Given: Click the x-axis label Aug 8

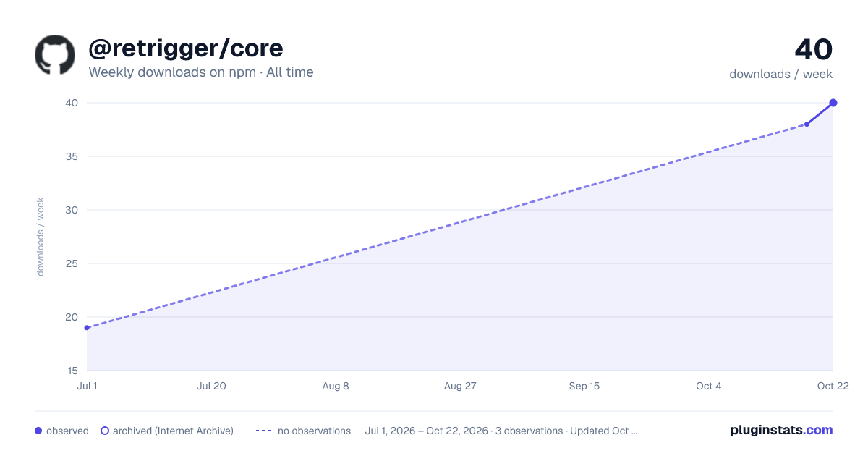Looking at the screenshot, I should pyautogui.click(x=336, y=386).
